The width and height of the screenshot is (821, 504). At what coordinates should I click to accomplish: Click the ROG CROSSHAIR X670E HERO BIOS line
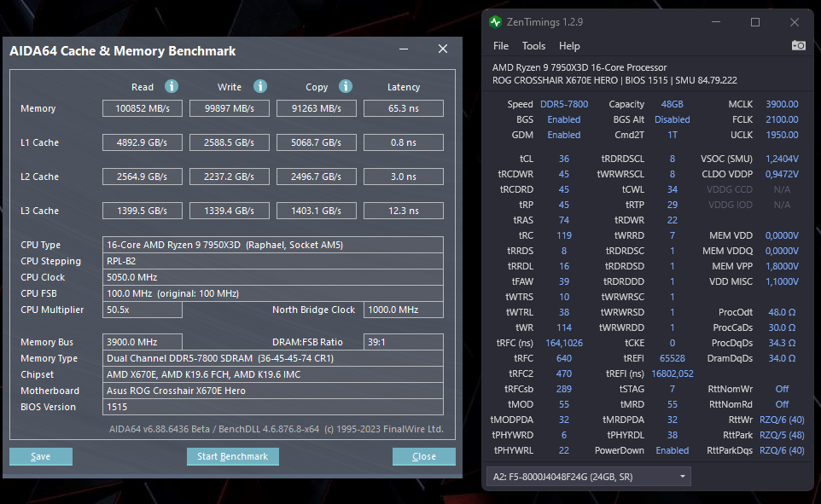pos(614,80)
